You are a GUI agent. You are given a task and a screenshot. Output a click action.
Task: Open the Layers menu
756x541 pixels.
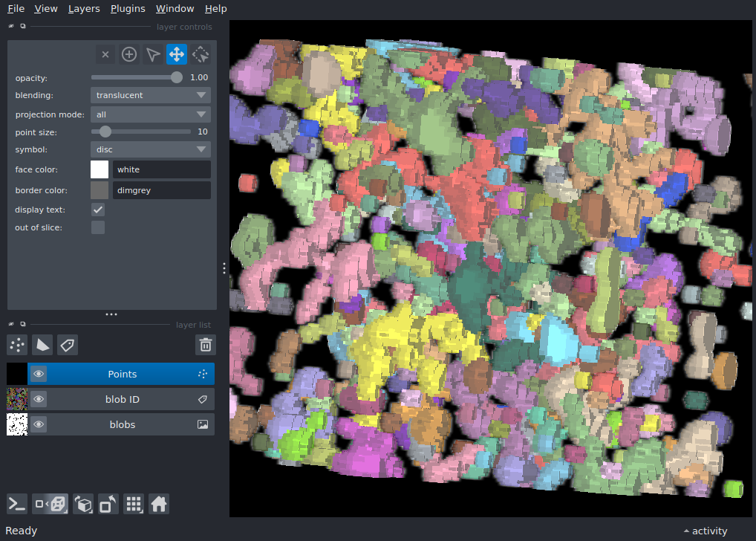(83, 9)
